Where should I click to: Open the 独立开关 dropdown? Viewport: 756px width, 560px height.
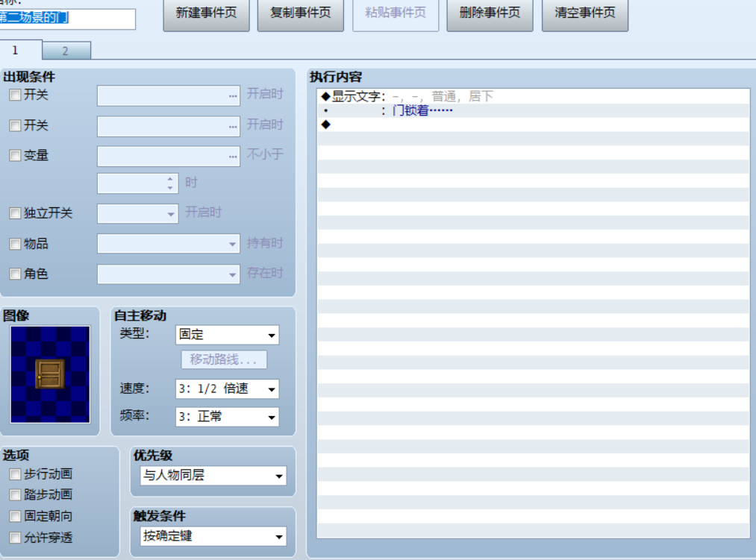click(138, 213)
